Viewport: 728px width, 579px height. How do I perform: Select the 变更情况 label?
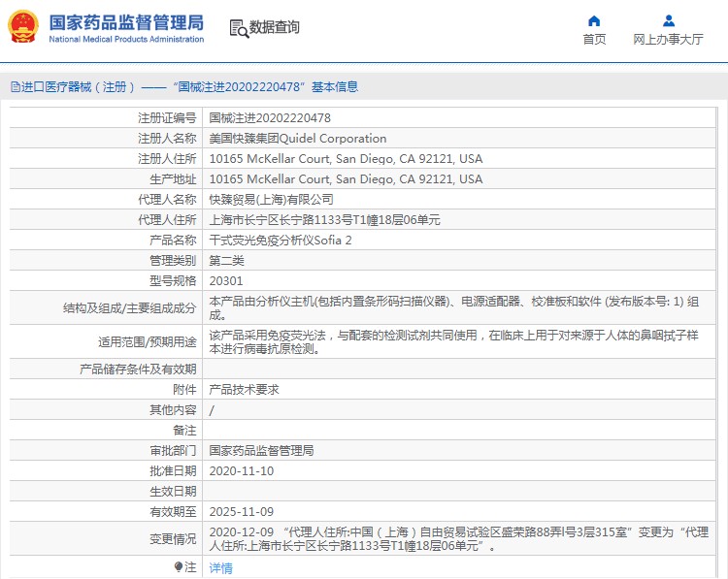point(173,539)
